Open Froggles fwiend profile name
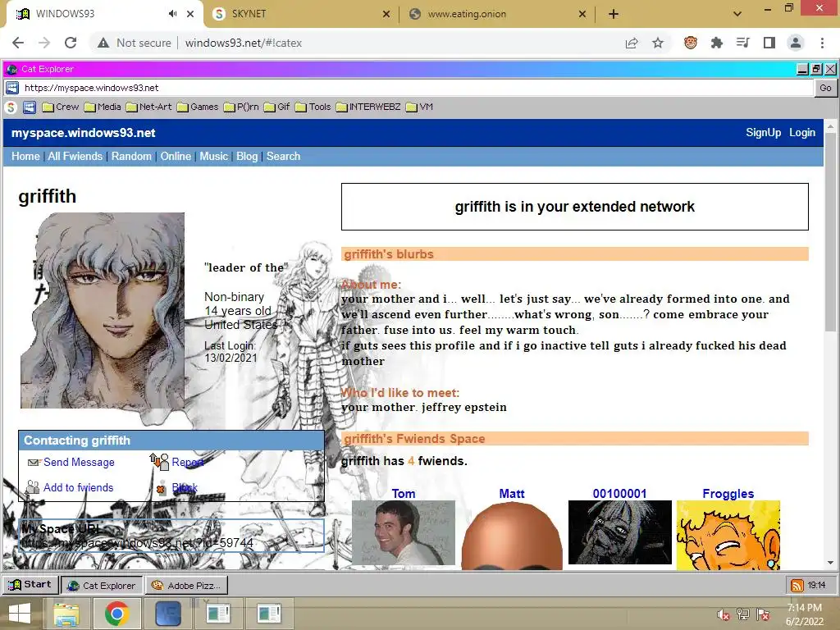 click(x=728, y=493)
